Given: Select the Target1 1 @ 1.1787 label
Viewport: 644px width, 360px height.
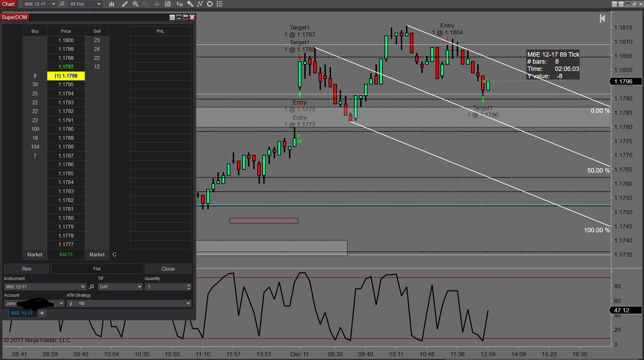Looking at the screenshot, I should pos(300,31).
